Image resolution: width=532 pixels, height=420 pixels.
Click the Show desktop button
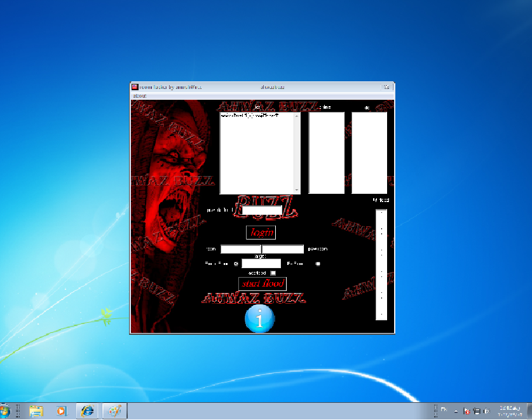tap(529, 411)
